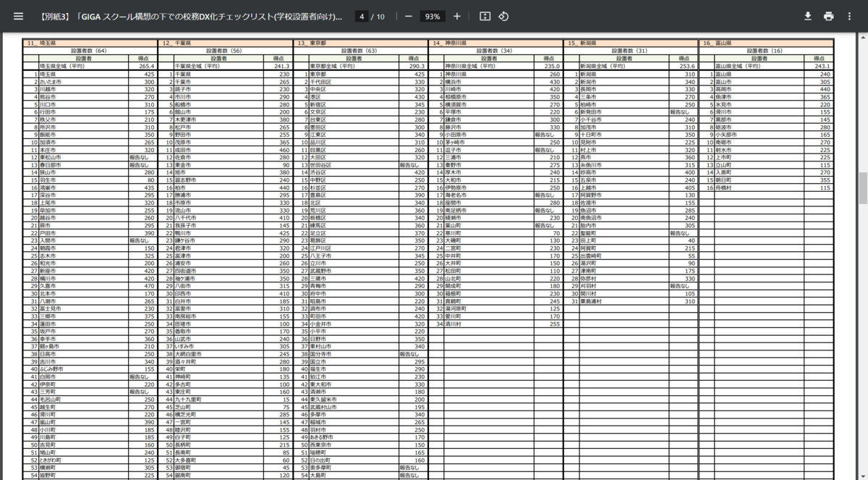Screen dimensions: 868x480
Task: Select "舟橋村" row name
Action: point(723,188)
